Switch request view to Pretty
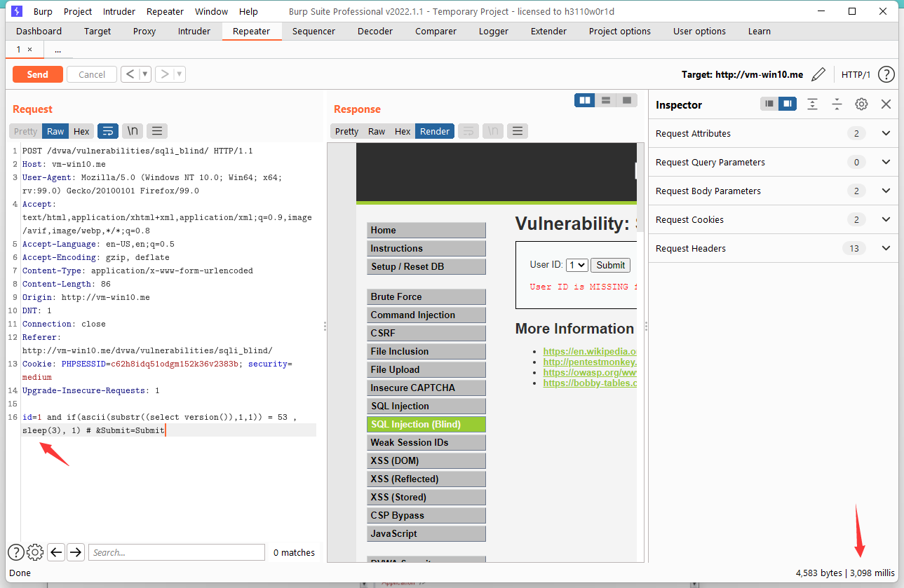 coord(26,131)
